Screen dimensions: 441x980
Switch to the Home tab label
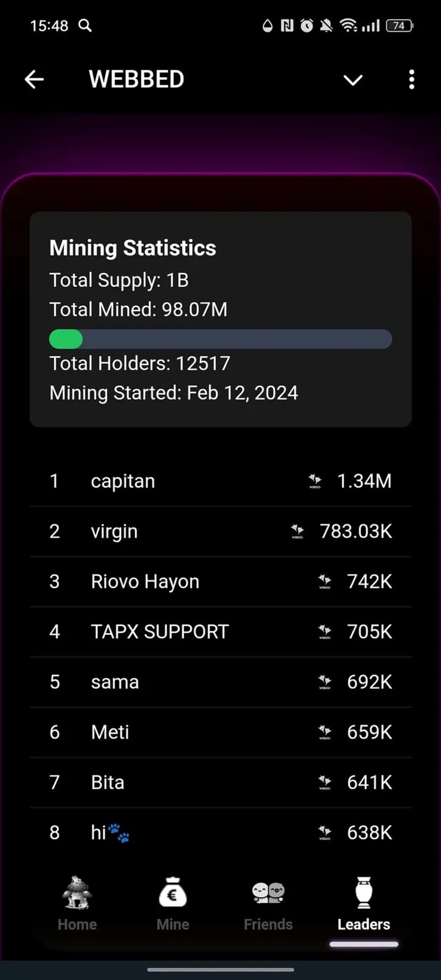coord(77,924)
